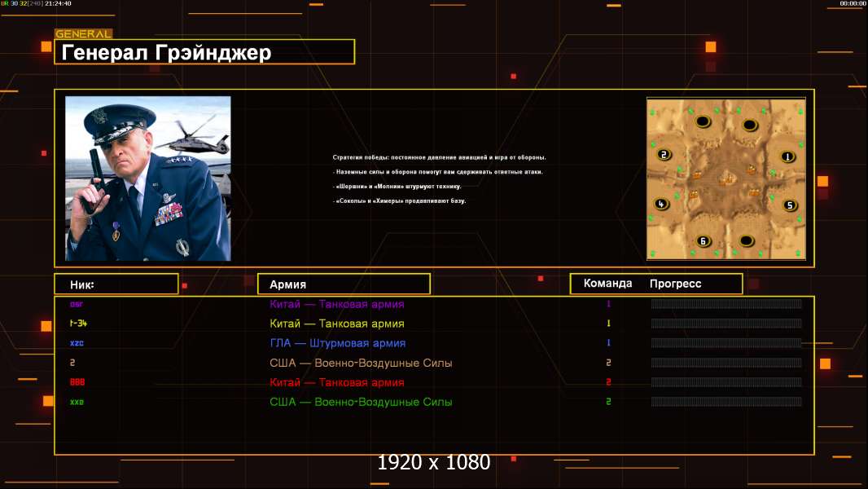This screenshot has width=868, height=489.
Task: Click the central orange oil derrick on minimap
Action: [x=726, y=177]
